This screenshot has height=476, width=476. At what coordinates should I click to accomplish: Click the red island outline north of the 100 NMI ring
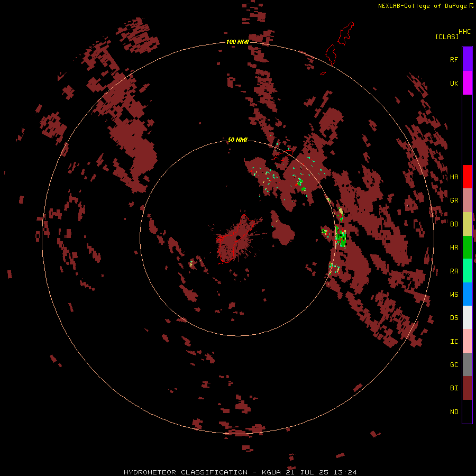click(x=346, y=33)
